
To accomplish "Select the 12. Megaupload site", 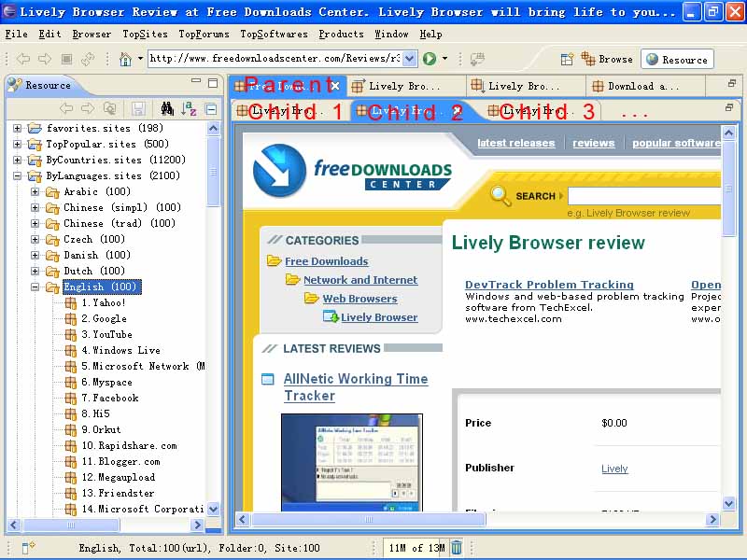I will (x=119, y=477).
